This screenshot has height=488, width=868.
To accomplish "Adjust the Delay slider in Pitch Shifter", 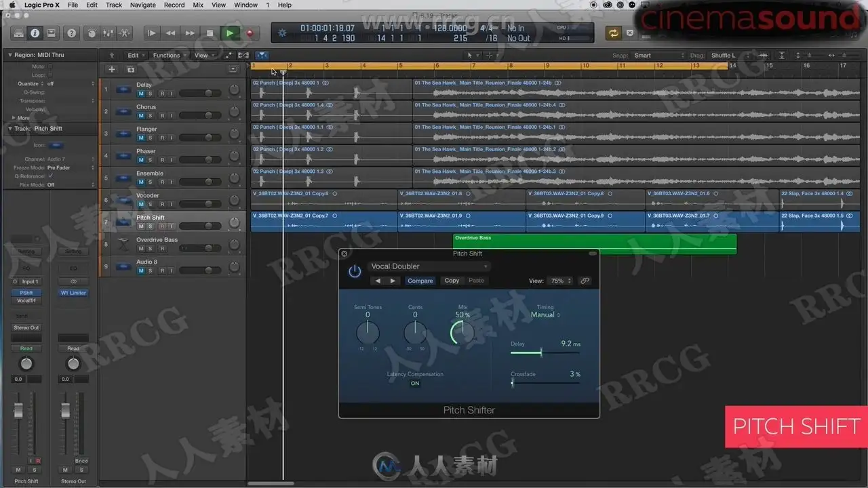I will point(545,353).
